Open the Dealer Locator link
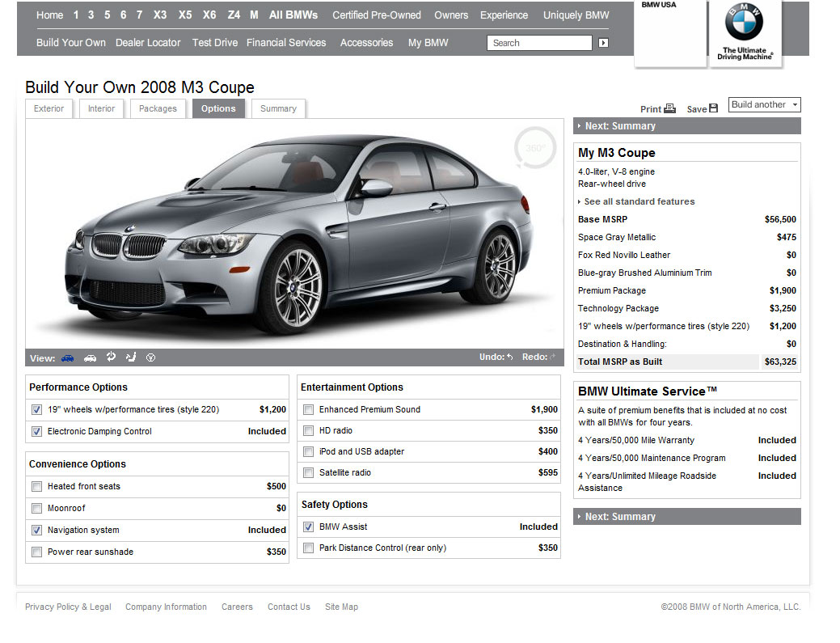 (x=148, y=43)
